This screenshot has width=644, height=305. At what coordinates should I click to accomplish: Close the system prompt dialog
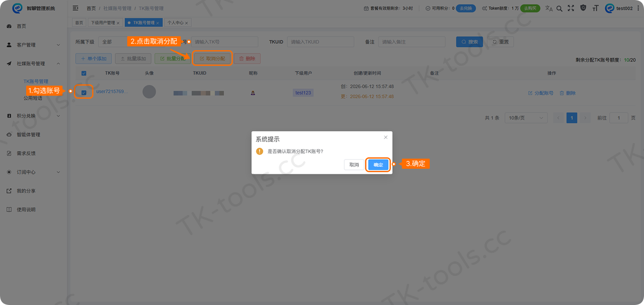pyautogui.click(x=386, y=137)
